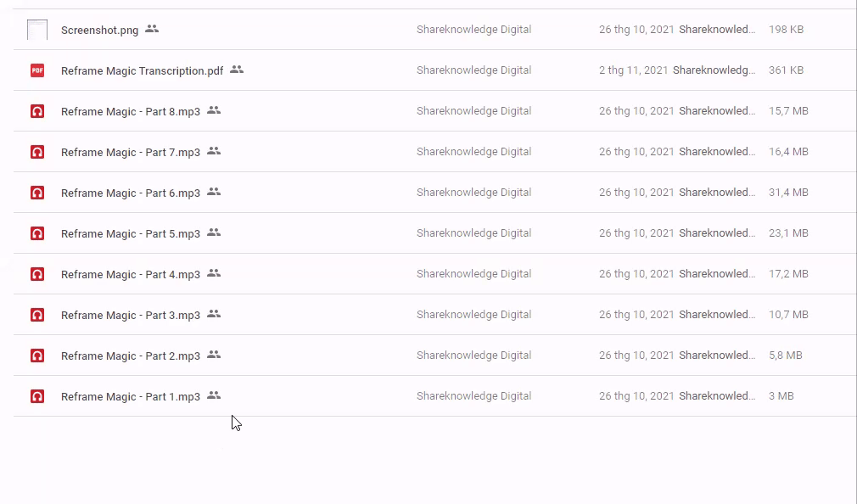The height and width of the screenshot is (504, 857).
Task: Click Reframe Magic - Part 3.mp3 file name
Action: [131, 316]
